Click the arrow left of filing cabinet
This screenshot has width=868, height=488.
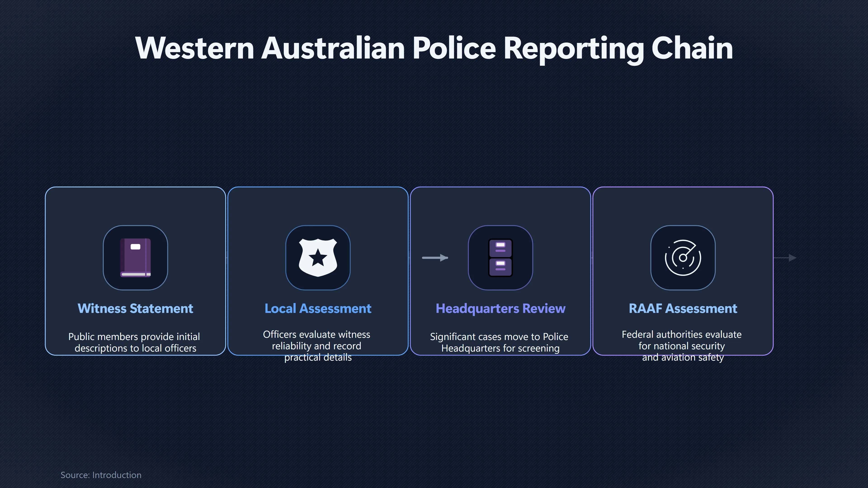(x=435, y=258)
